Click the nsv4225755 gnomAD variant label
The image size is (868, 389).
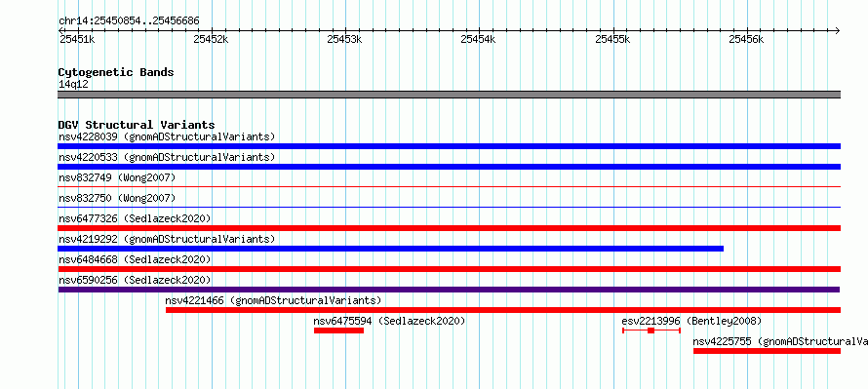[780, 341]
